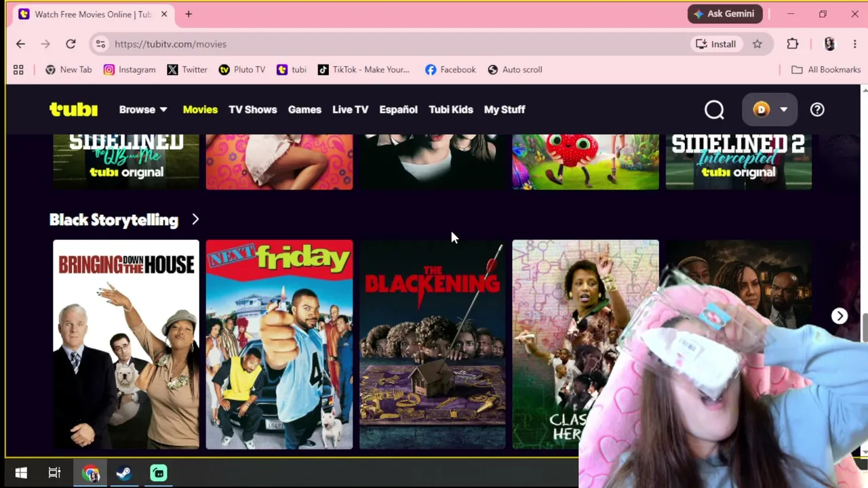Open the TikTok bookmark
868x488 pixels.
[363, 70]
